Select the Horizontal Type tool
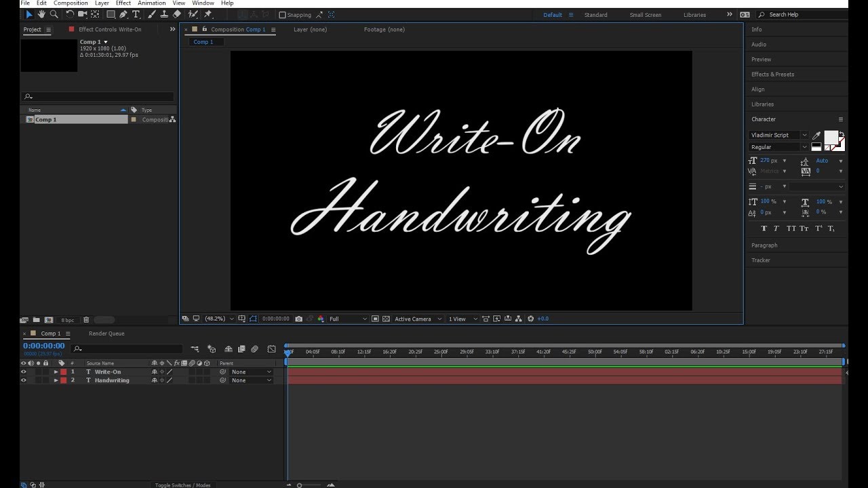 [136, 14]
